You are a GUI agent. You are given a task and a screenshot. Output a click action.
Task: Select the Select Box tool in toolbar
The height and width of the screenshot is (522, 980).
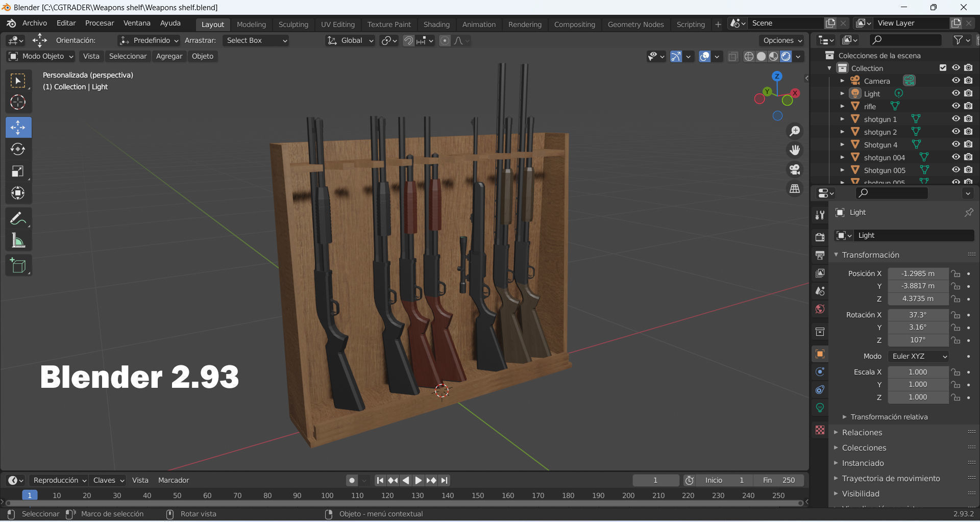coord(18,81)
